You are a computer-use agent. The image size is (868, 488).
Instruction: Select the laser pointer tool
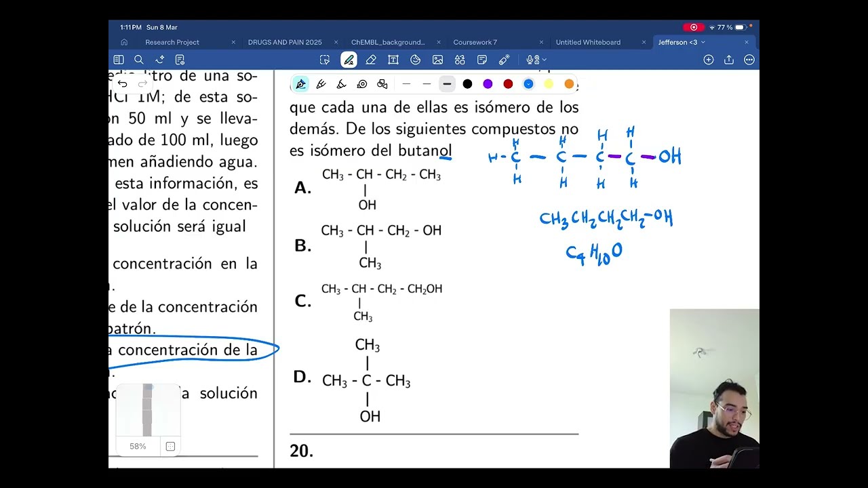504,60
